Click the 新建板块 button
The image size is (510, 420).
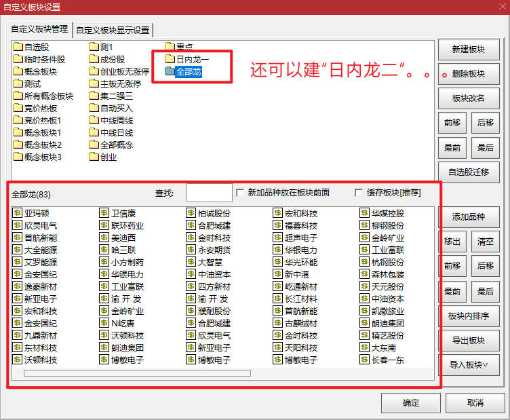click(x=469, y=50)
